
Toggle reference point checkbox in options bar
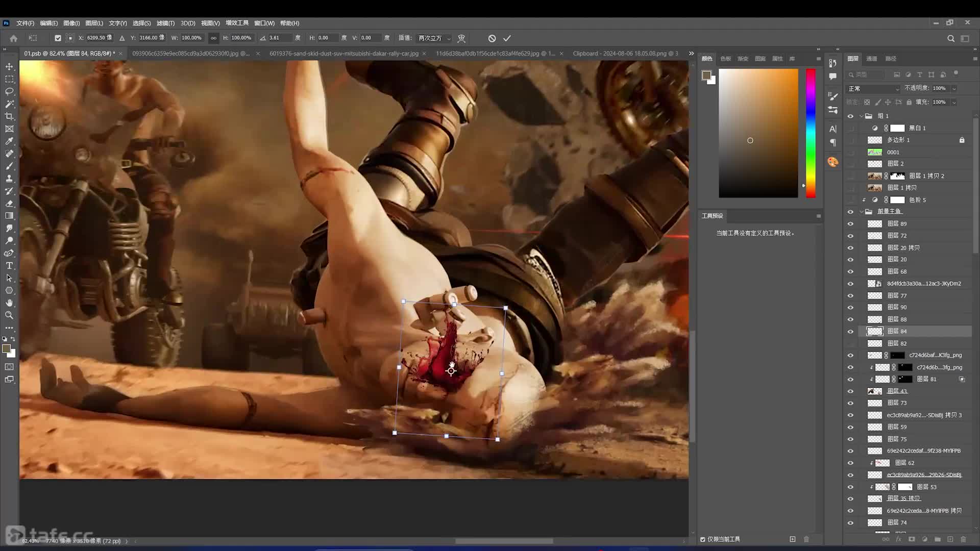pyautogui.click(x=58, y=38)
